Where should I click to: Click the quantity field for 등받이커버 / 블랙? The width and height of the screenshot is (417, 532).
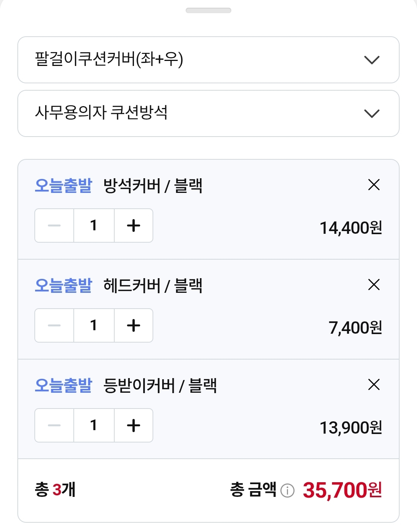(x=94, y=425)
